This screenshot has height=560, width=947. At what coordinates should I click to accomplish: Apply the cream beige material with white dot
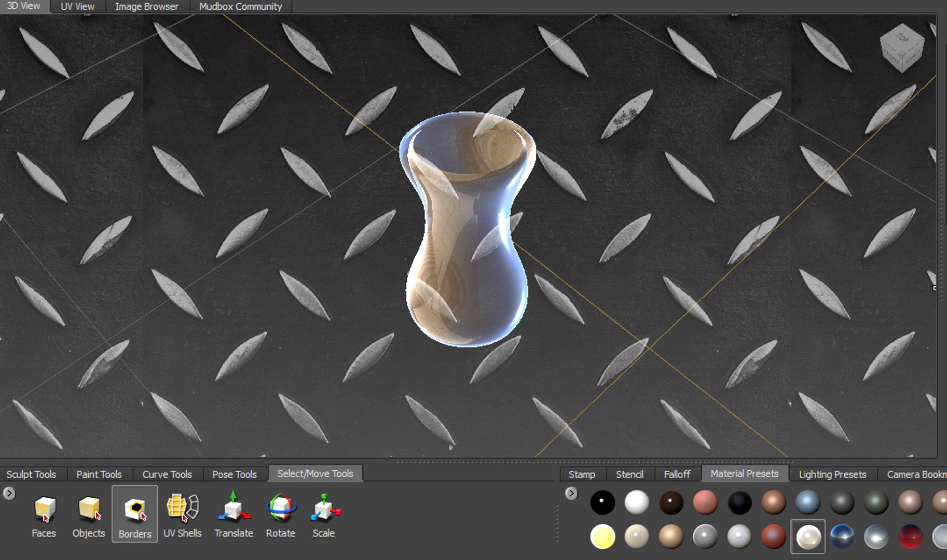tap(637, 537)
